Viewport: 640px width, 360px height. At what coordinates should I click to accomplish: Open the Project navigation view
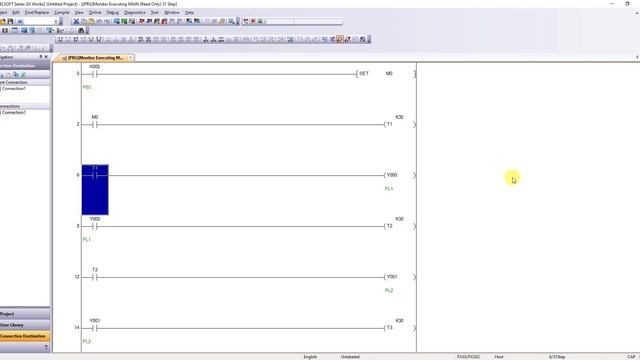point(25,314)
